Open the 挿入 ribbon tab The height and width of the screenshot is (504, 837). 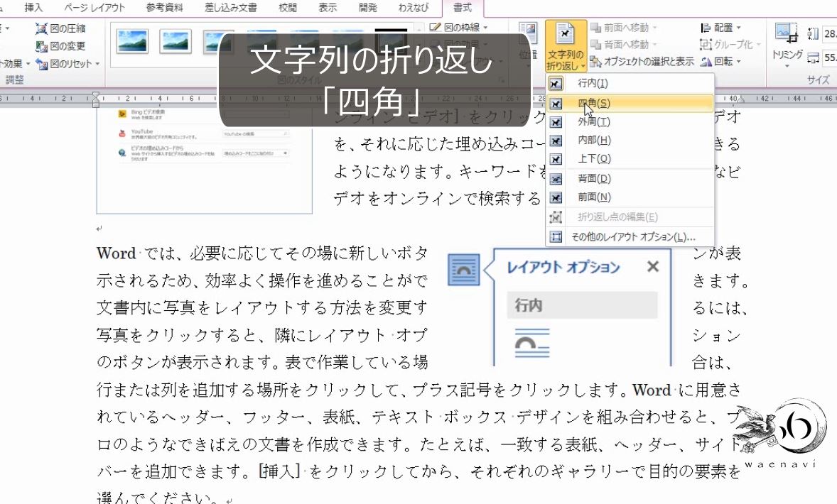33,8
